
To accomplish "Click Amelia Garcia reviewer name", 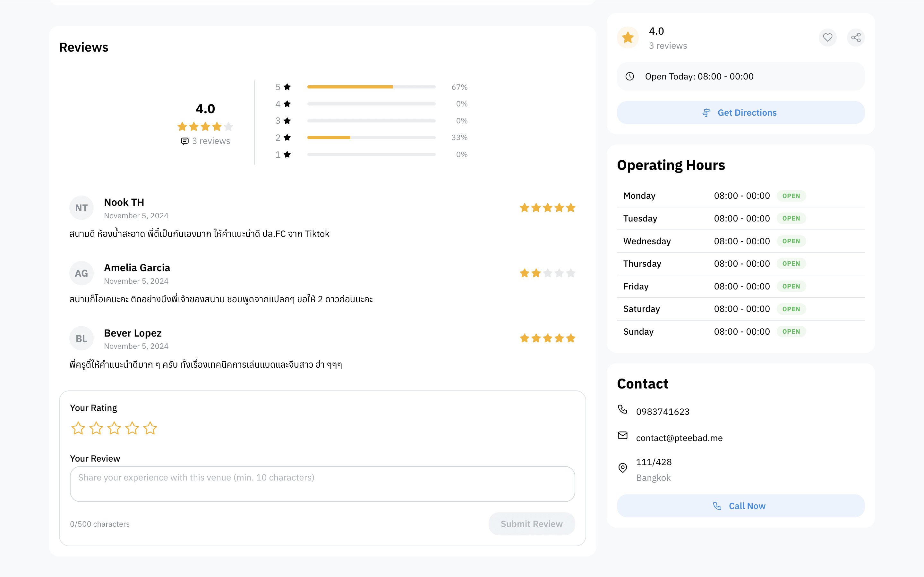I will click(x=137, y=268).
